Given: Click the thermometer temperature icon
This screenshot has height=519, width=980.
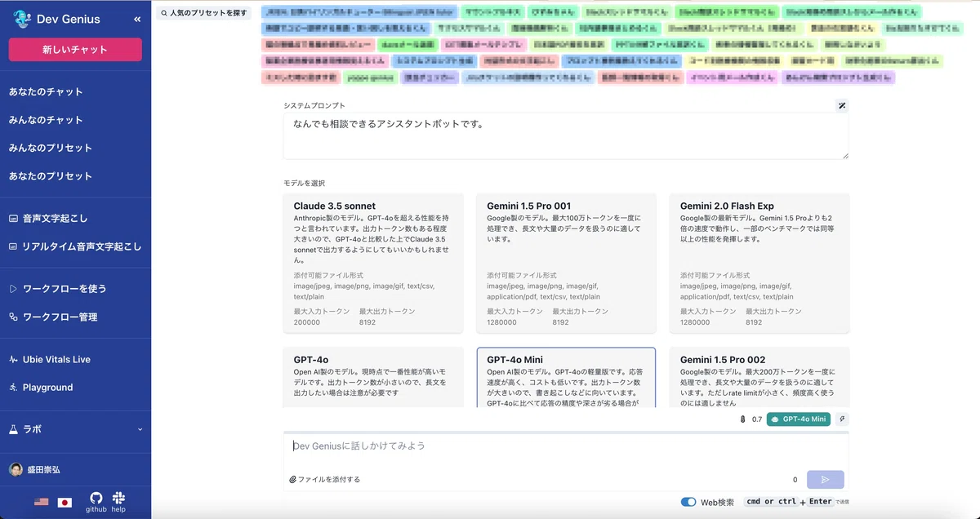Looking at the screenshot, I should [x=742, y=419].
